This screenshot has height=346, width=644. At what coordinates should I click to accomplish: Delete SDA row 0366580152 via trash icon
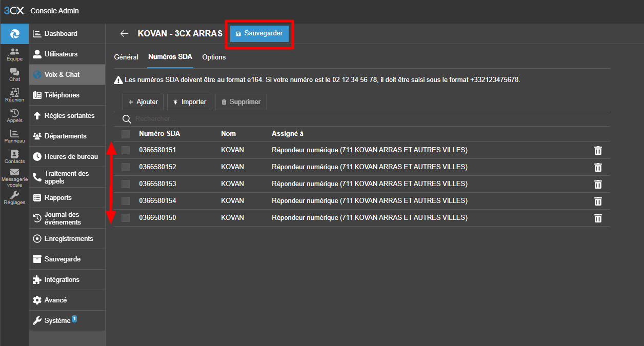click(x=598, y=167)
